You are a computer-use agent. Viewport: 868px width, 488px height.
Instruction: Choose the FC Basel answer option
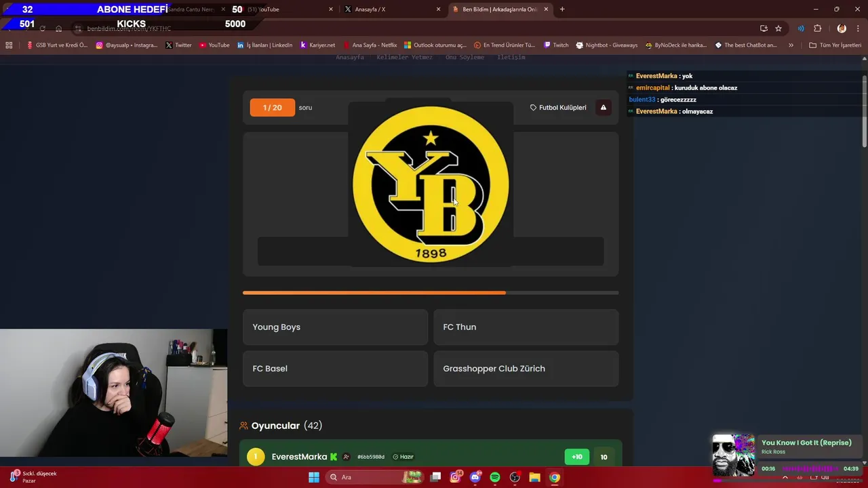(335, 369)
